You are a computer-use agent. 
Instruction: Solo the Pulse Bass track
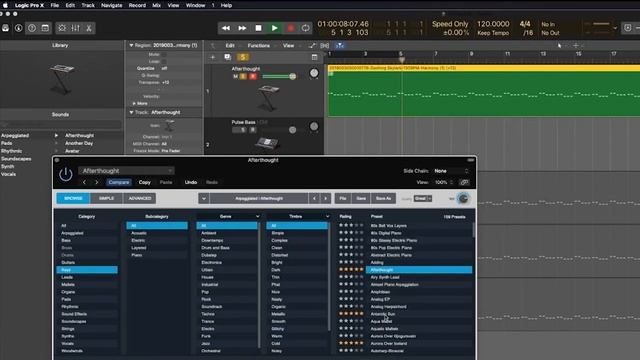(x=243, y=130)
